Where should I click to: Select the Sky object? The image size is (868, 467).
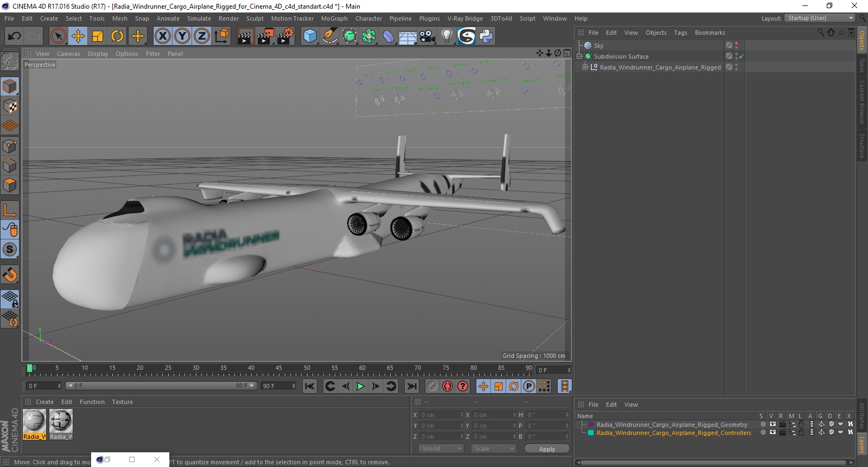(x=598, y=46)
